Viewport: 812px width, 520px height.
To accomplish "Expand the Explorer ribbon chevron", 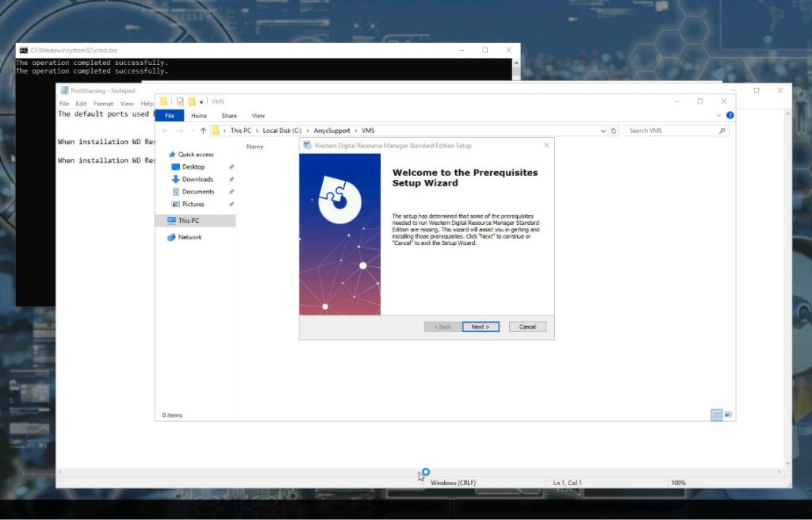I will point(718,116).
